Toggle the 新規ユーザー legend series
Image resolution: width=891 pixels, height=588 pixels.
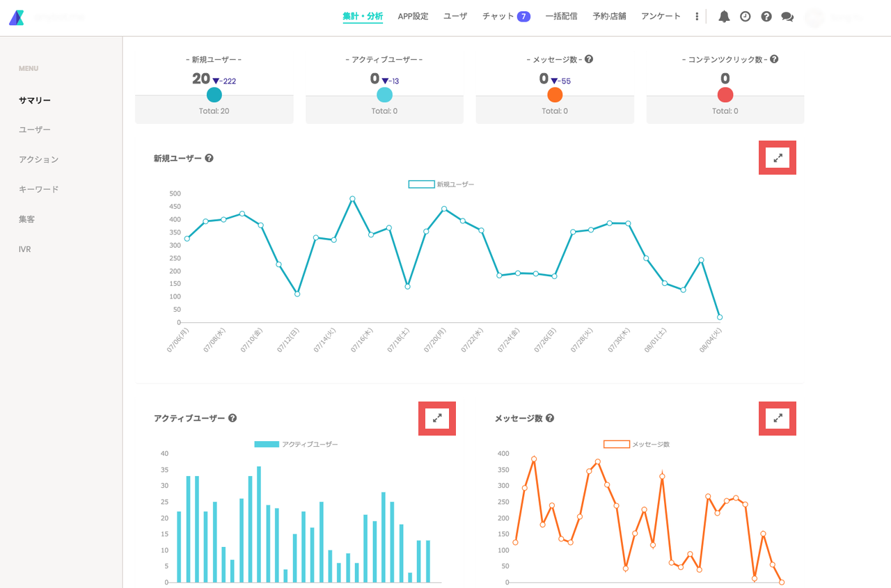click(x=441, y=184)
